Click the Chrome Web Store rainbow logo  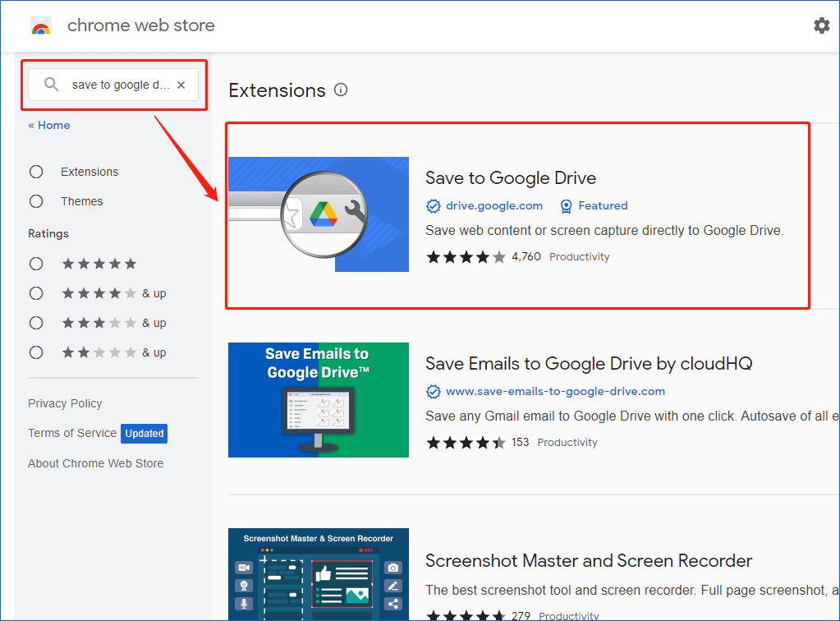pos(41,26)
